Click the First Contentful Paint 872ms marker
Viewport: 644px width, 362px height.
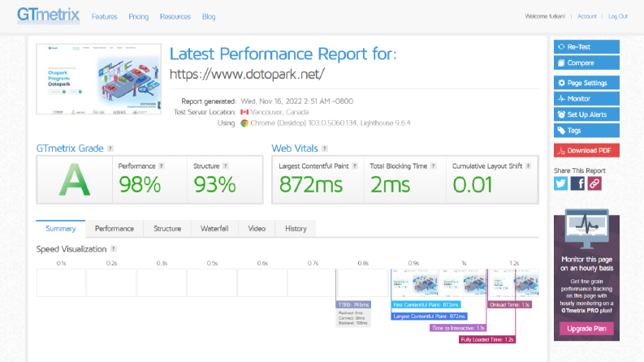[x=426, y=304]
